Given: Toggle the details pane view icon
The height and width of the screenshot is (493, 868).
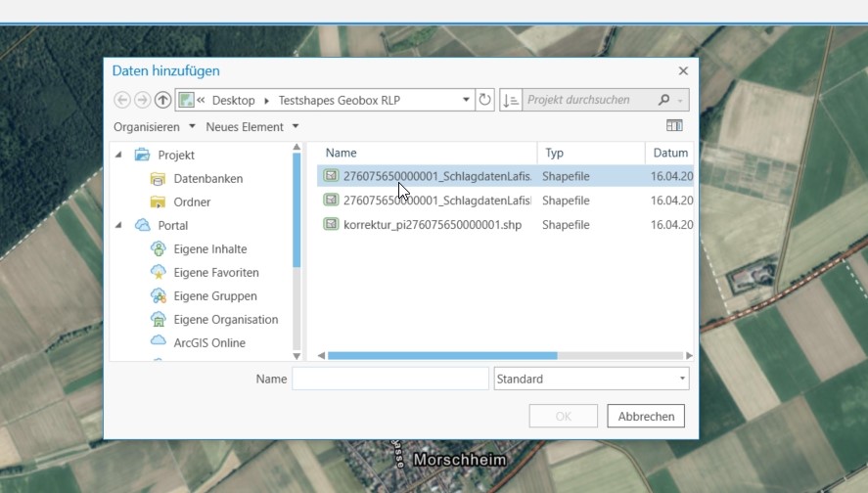Looking at the screenshot, I should [674, 125].
